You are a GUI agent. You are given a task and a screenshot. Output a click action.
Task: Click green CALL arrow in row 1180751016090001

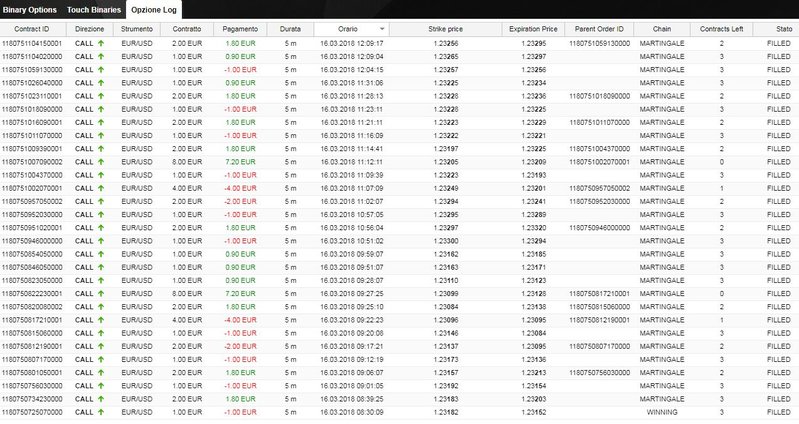click(x=101, y=122)
